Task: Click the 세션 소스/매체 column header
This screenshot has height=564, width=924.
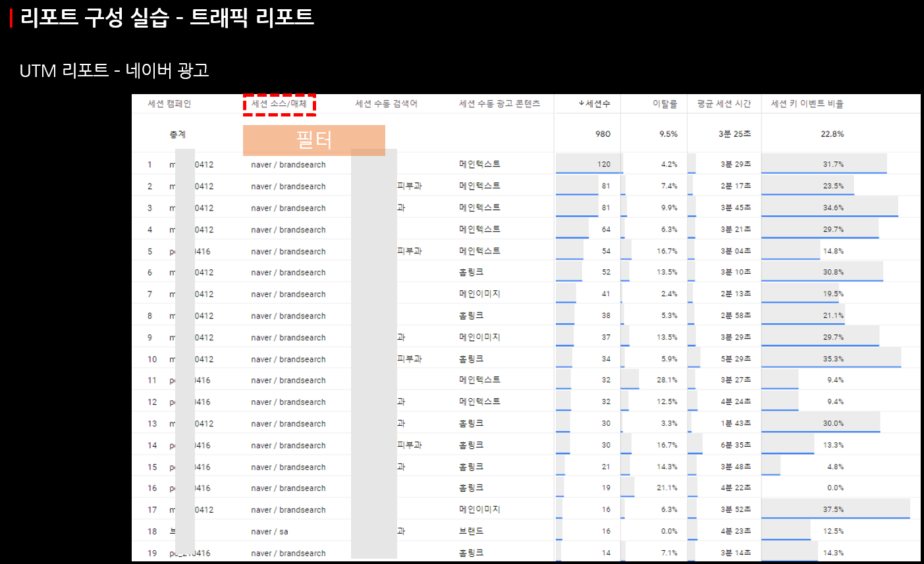Action: click(279, 103)
